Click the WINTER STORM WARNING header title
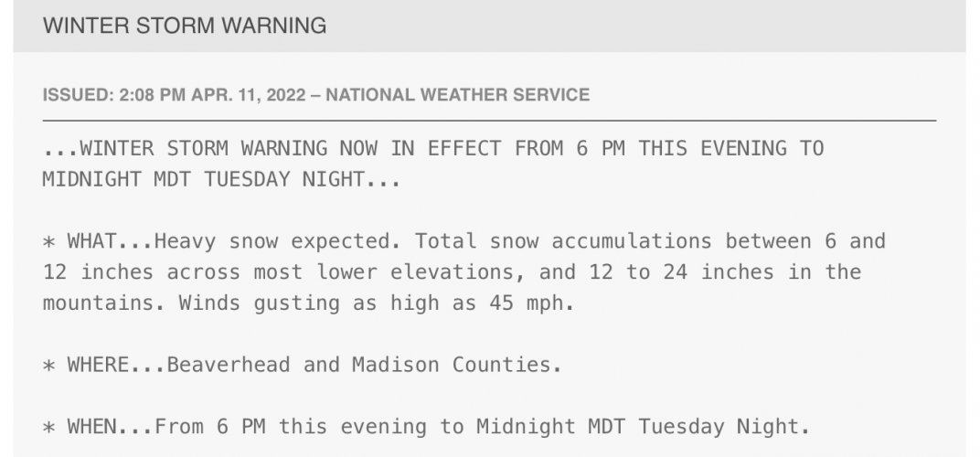The height and width of the screenshot is (457, 980). click(x=185, y=26)
